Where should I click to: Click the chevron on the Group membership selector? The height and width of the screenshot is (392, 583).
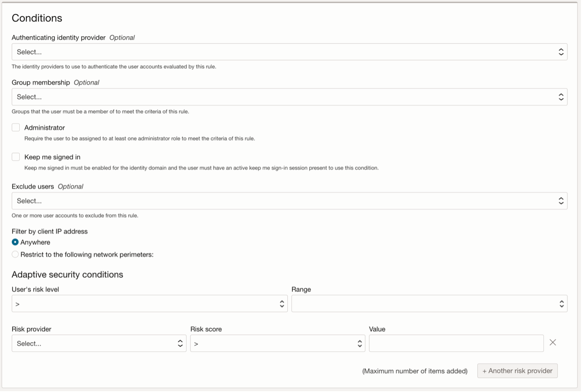pos(562,96)
